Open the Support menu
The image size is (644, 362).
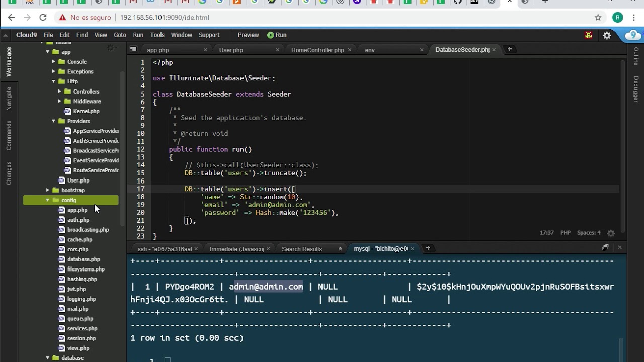(209, 35)
